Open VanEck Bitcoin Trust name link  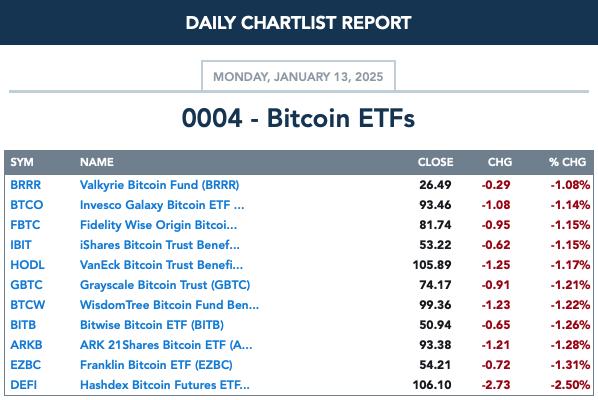[161, 265]
